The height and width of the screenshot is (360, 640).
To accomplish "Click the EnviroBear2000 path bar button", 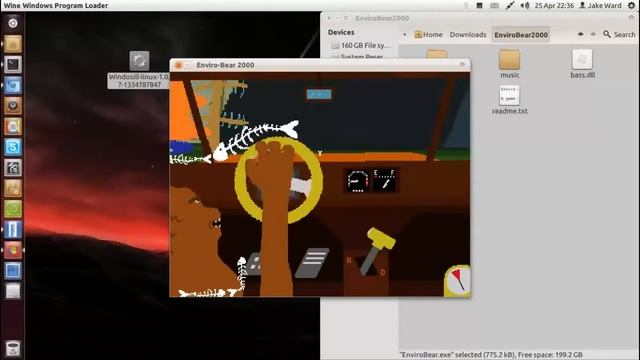I will point(521,35).
